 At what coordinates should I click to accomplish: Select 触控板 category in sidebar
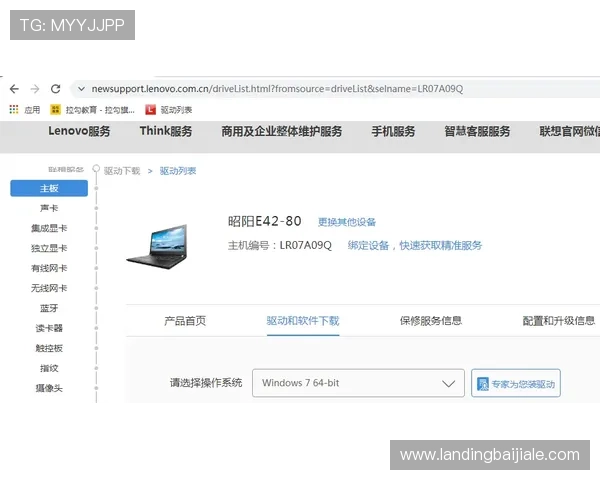pos(49,348)
